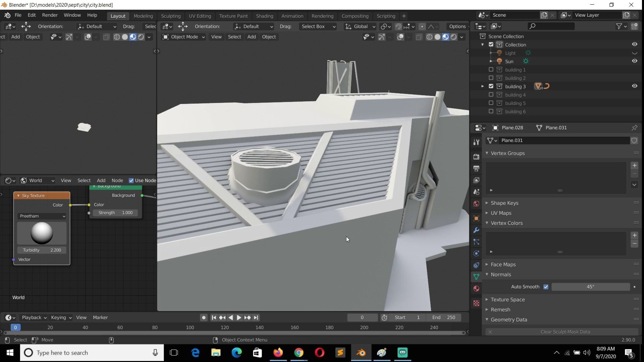
Task: Uncheck Auto Smooth normals
Action: point(546,287)
